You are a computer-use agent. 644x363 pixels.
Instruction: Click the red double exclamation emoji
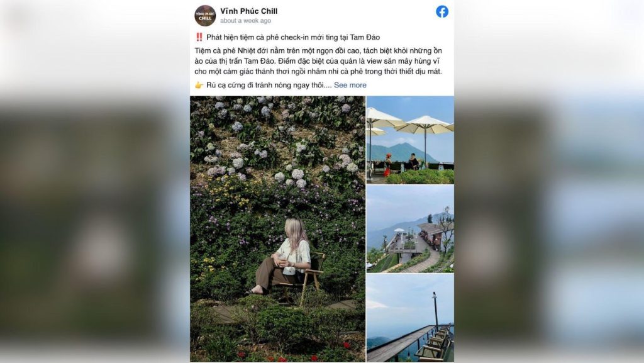pos(199,37)
